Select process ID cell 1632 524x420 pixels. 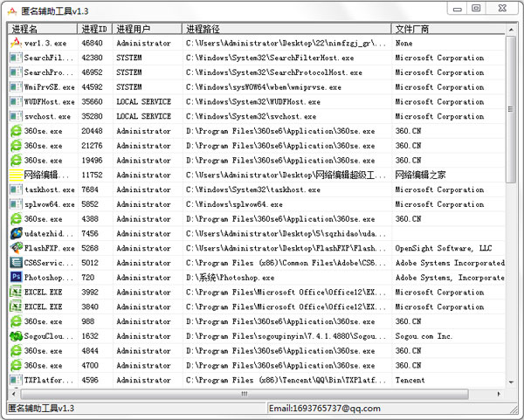(x=90, y=336)
